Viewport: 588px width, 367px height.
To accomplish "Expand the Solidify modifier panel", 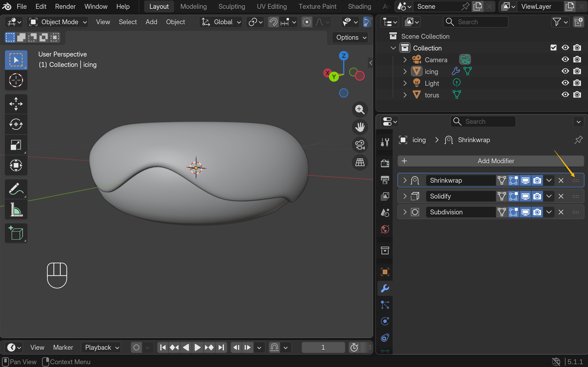I will (405, 196).
